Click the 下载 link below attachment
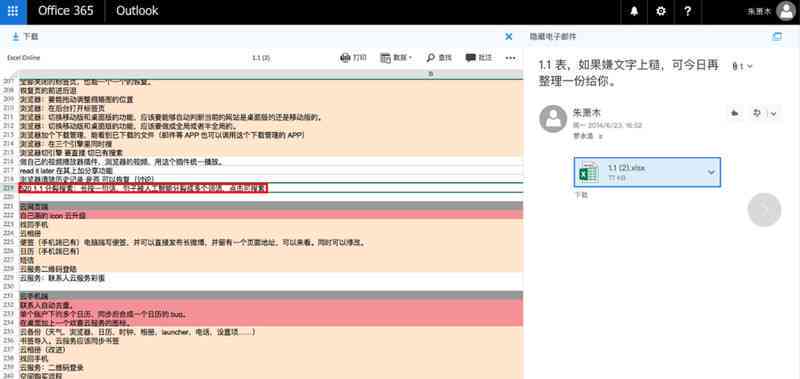800x379 pixels. point(581,195)
